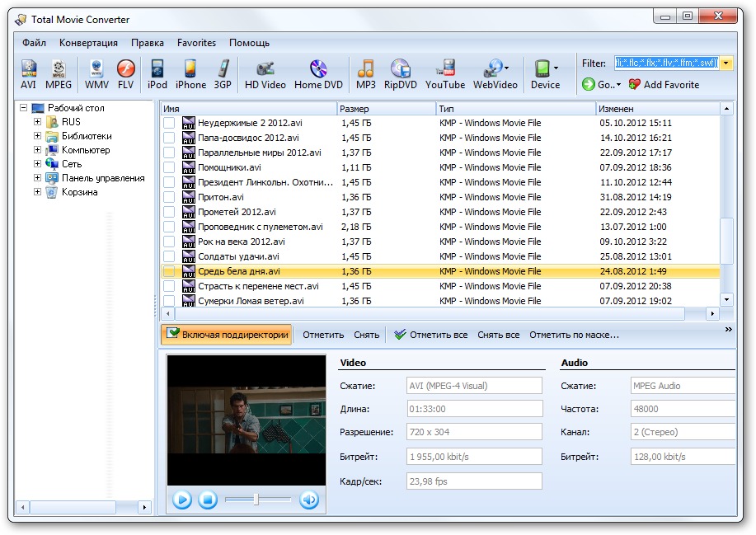Open the Favorites menu
The width and height of the screenshot is (756, 535).
[196, 43]
